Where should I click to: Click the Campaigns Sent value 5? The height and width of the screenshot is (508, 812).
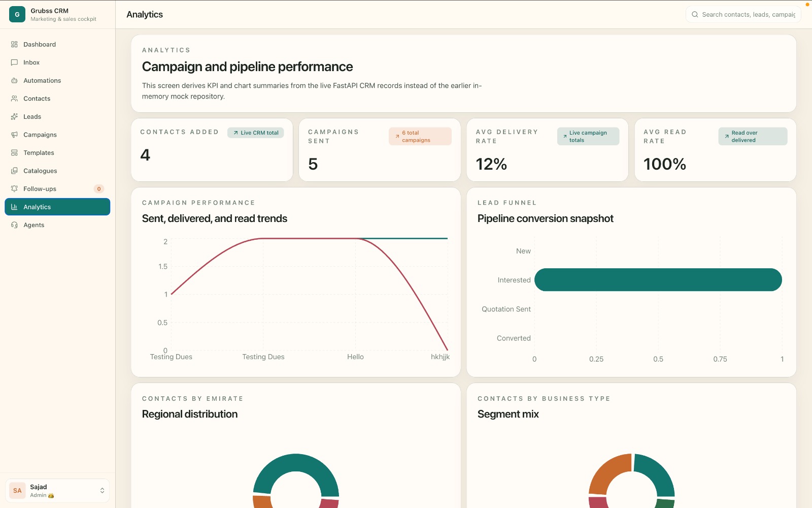pos(313,164)
